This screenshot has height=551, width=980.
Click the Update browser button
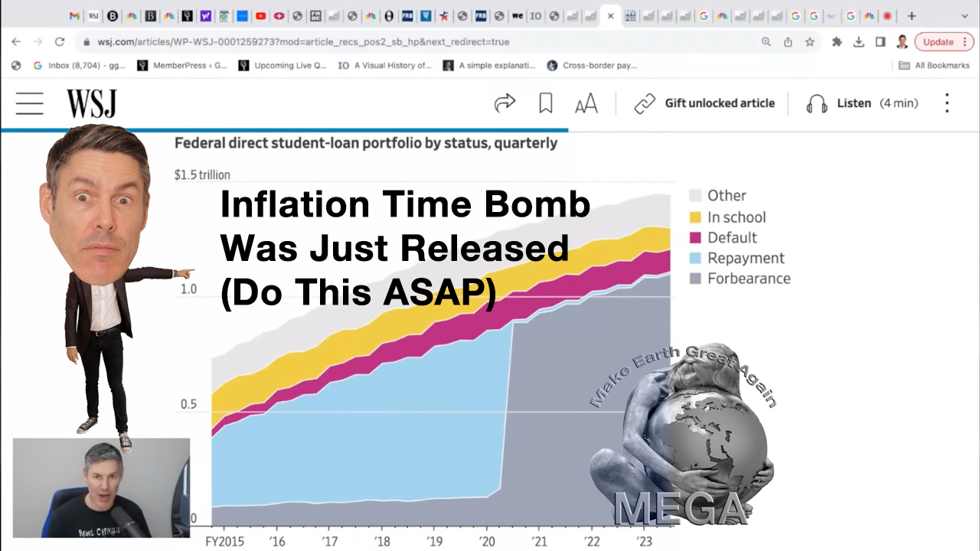pyautogui.click(x=938, y=42)
